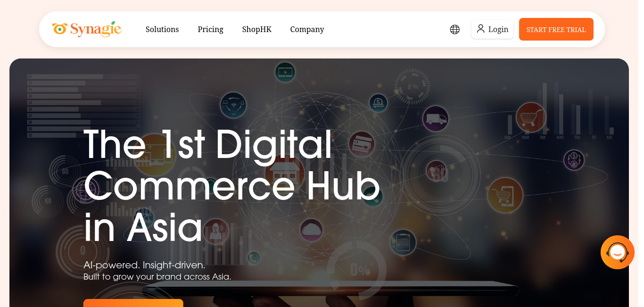Expand the Solutions menu
The image size is (644, 307).
[162, 29]
